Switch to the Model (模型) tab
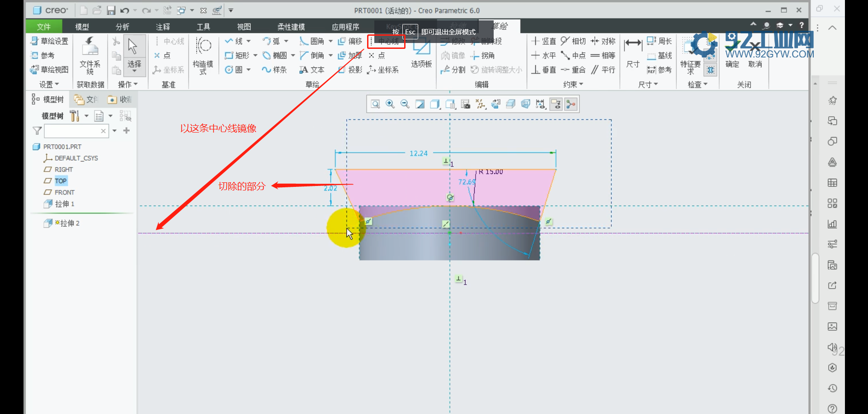868x414 pixels. click(x=82, y=27)
